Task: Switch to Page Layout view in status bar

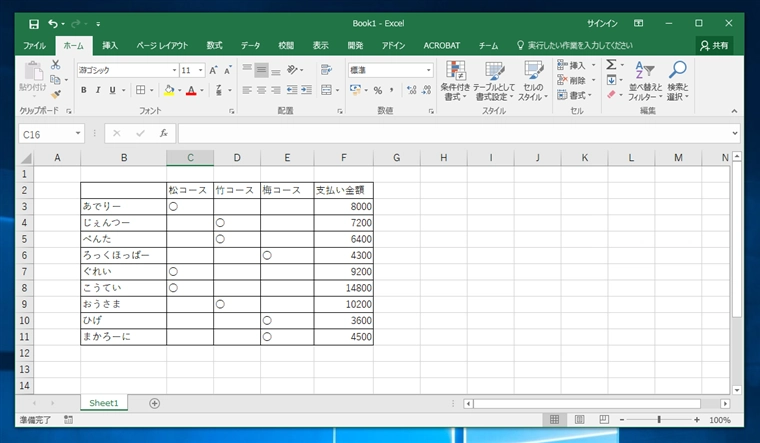Action: click(x=579, y=420)
